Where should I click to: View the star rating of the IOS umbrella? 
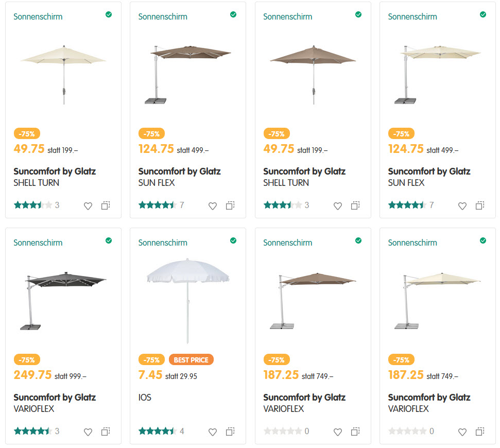click(157, 432)
